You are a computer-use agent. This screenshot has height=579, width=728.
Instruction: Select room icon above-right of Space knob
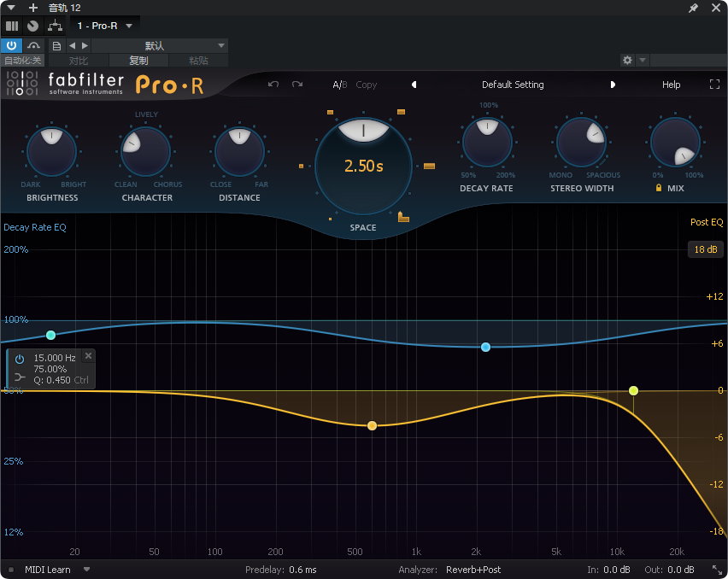point(401,112)
